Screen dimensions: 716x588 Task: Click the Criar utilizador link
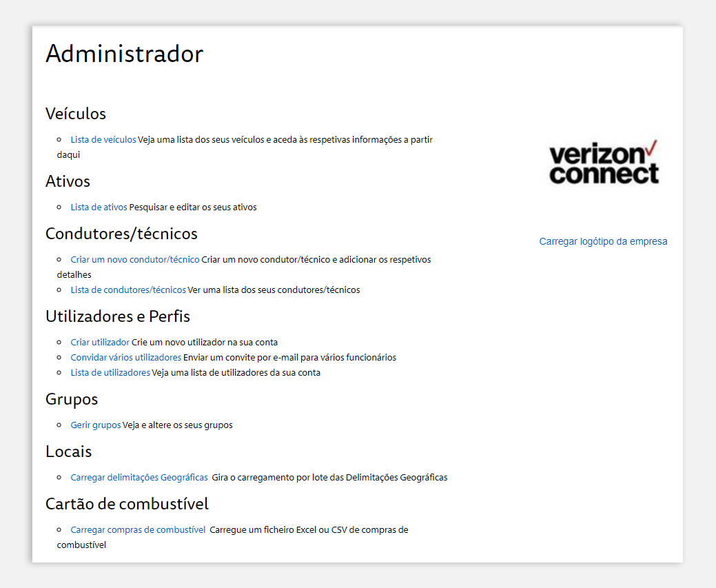point(100,342)
